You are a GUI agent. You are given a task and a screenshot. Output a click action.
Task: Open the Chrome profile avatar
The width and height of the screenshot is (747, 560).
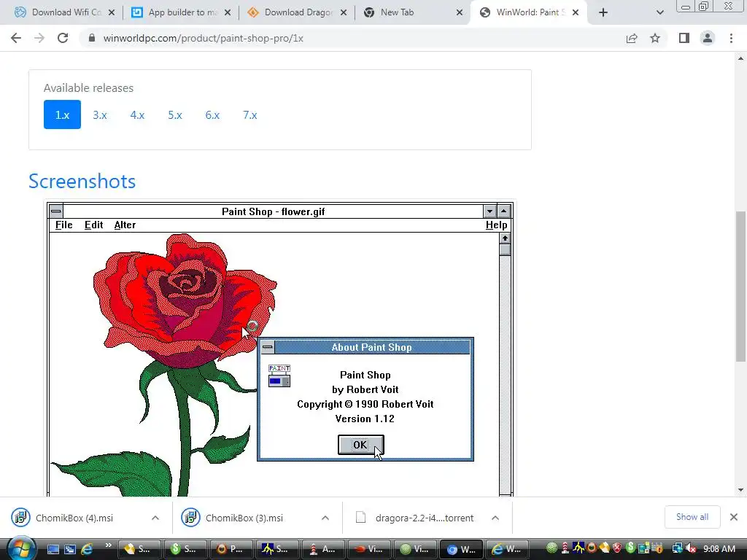708,38
